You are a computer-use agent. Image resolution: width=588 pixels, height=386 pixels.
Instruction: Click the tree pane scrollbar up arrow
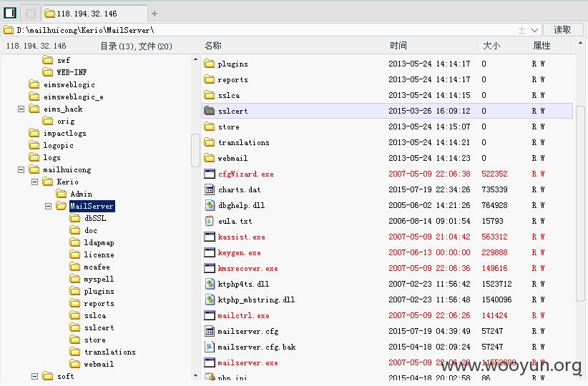pyautogui.click(x=195, y=59)
